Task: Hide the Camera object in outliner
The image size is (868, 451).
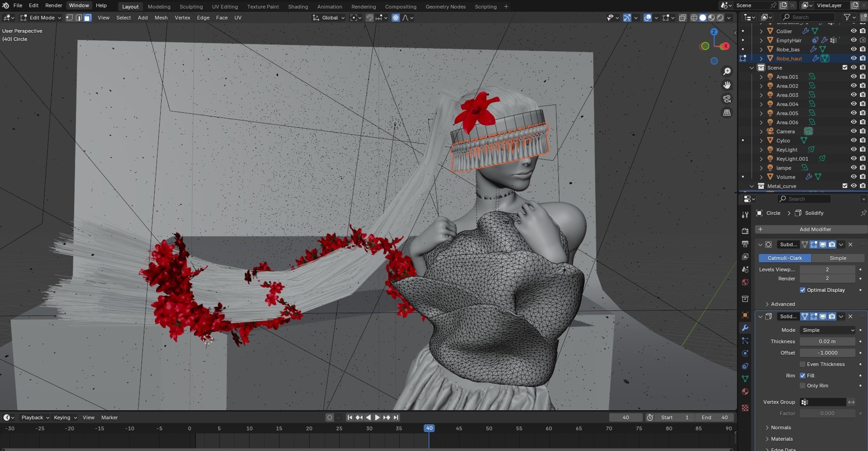Action: [853, 131]
